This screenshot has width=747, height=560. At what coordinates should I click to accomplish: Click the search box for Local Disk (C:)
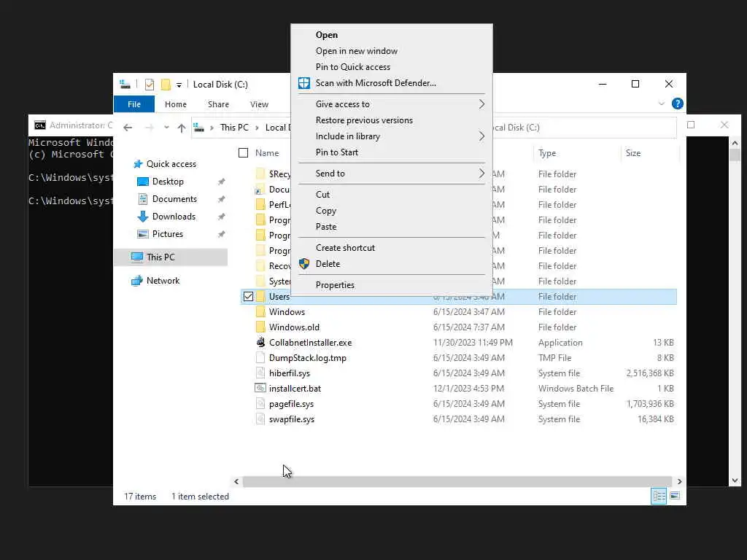(585, 128)
